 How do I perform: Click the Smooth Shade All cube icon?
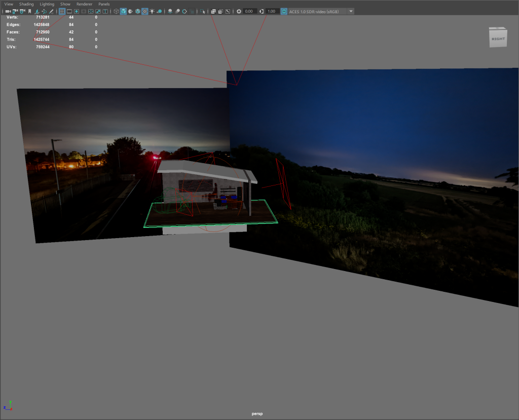pos(123,11)
